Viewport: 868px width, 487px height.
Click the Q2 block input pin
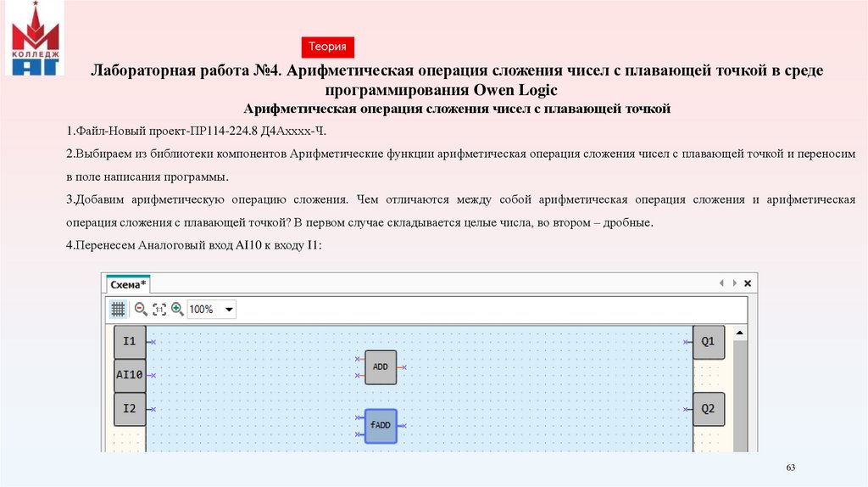click(x=686, y=409)
